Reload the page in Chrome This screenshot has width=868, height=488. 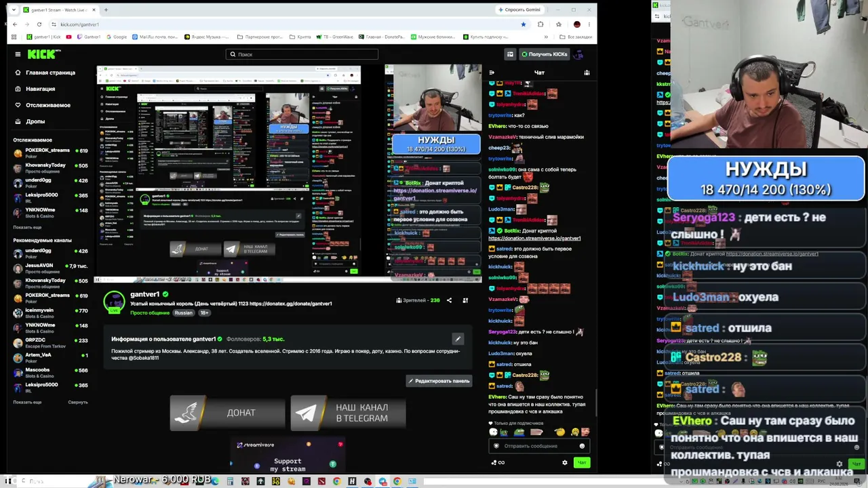click(39, 24)
